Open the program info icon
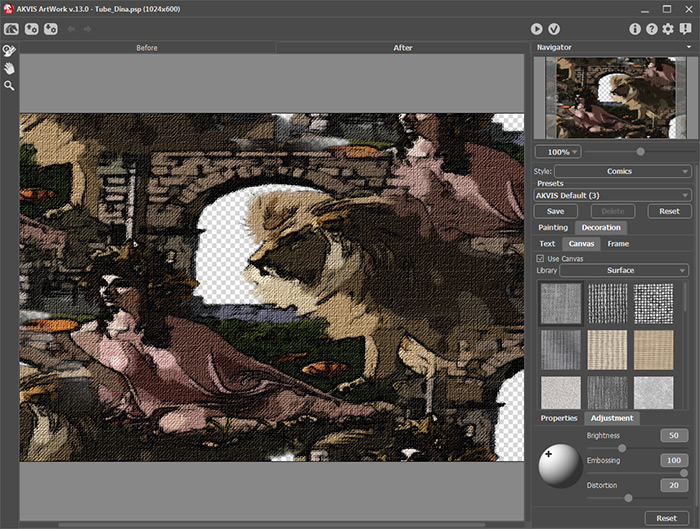 click(634, 29)
